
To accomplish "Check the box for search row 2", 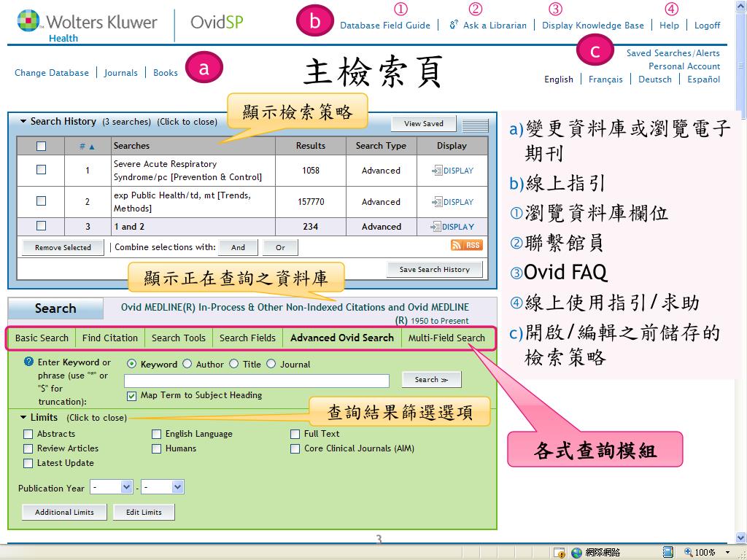I will point(42,201).
